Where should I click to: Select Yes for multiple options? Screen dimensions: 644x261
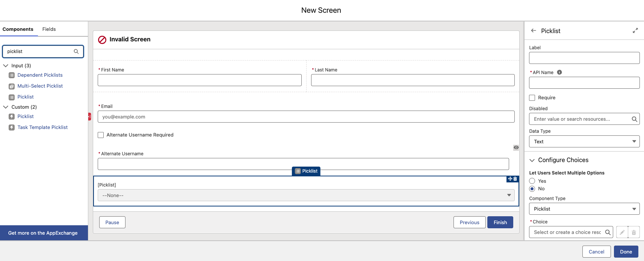532,181
